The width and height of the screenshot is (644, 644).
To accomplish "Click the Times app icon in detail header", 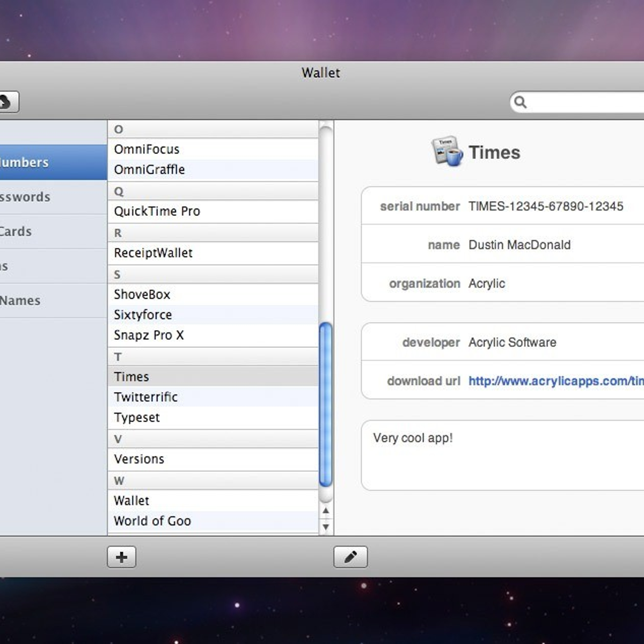I will click(447, 151).
